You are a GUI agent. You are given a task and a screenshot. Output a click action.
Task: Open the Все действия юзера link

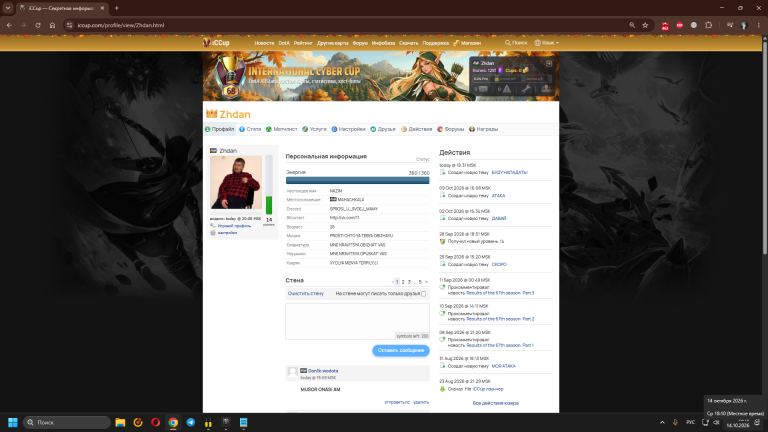pos(495,403)
